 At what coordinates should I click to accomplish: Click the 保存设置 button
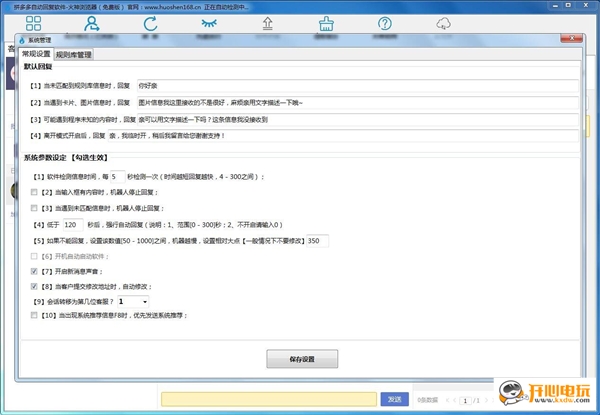[302, 359]
